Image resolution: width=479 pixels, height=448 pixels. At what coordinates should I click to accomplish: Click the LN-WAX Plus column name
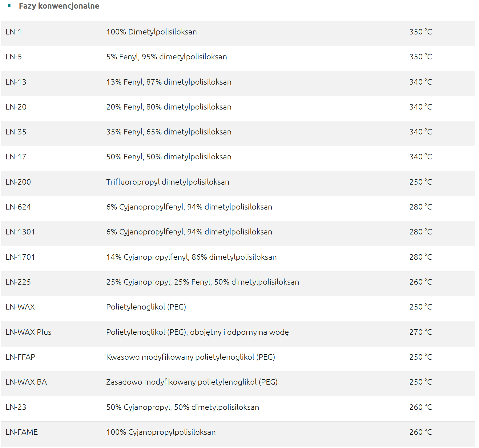(29, 332)
